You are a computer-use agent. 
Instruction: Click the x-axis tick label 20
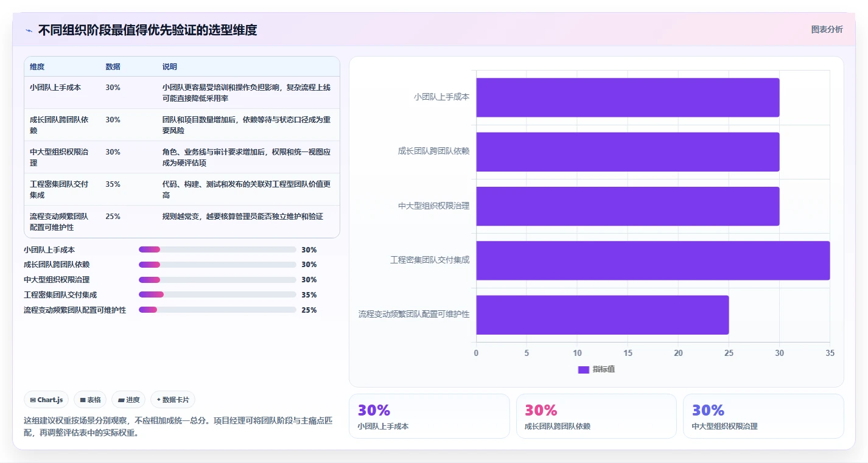click(678, 353)
